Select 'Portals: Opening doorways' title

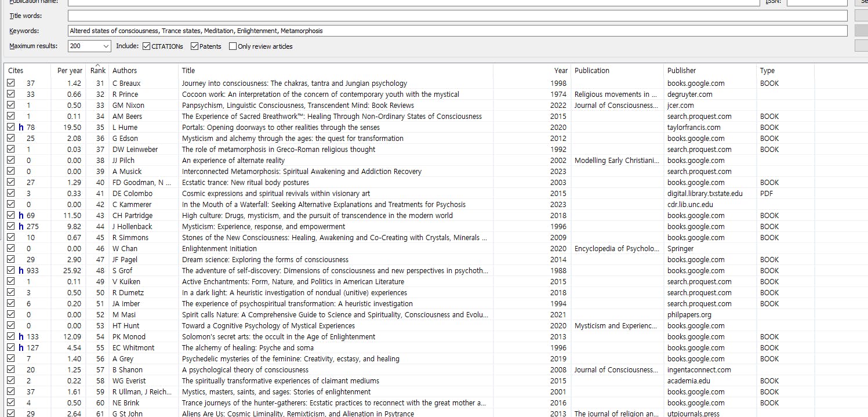(281, 128)
